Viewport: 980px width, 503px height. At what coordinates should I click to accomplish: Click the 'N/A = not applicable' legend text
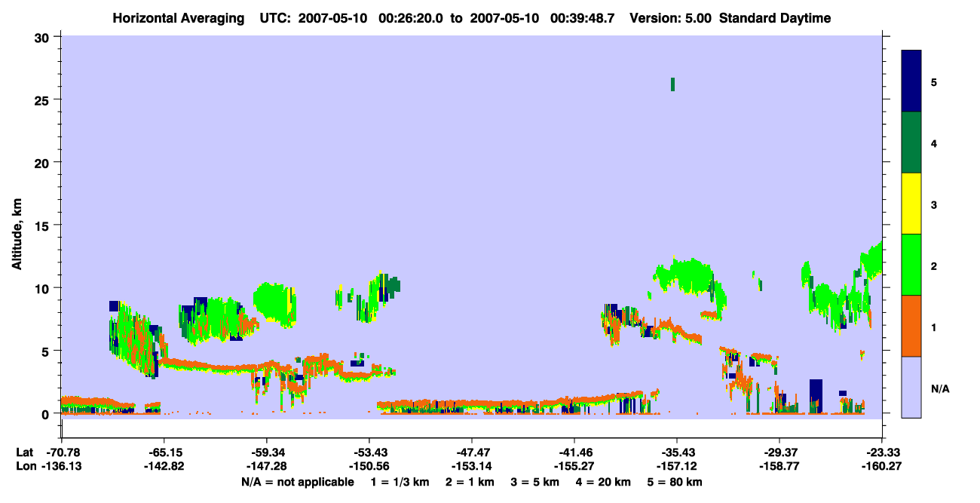(298, 482)
